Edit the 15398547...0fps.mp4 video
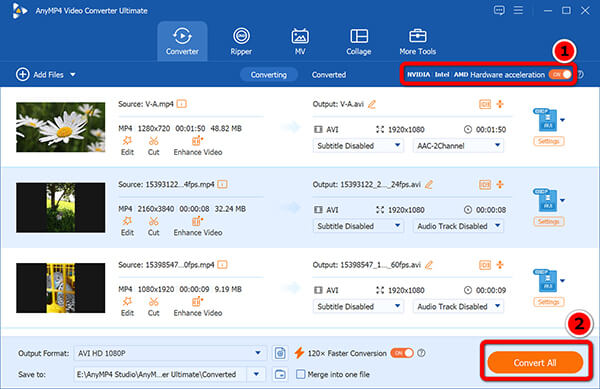This screenshot has width=600, height=389. pyautogui.click(x=127, y=306)
